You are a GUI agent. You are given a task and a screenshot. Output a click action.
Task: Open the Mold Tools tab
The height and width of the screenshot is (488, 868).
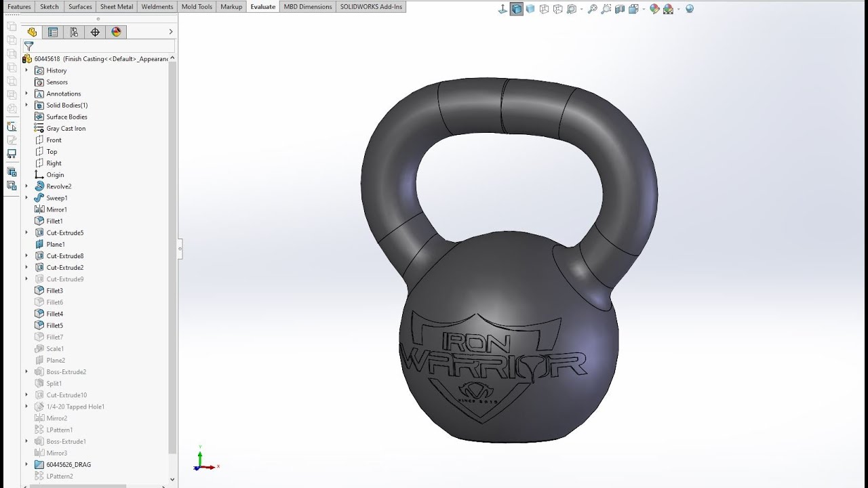coord(197,7)
